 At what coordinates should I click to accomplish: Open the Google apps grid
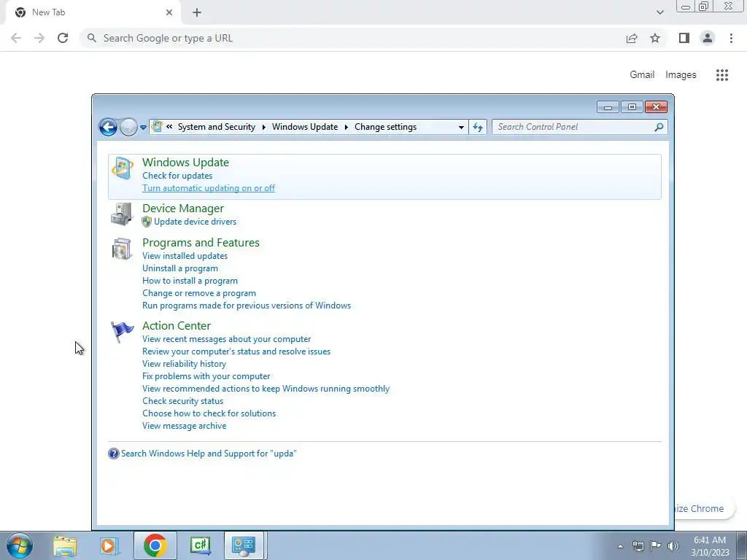click(x=722, y=75)
